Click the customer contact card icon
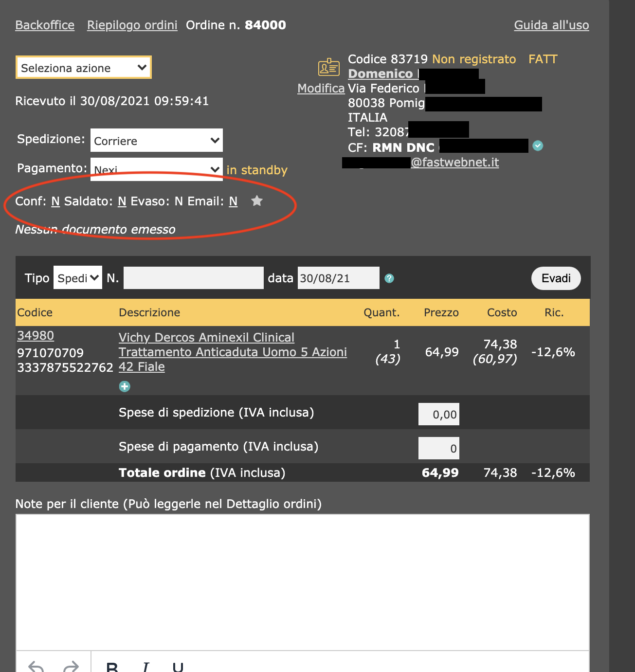Image resolution: width=635 pixels, height=672 pixels. tap(329, 67)
